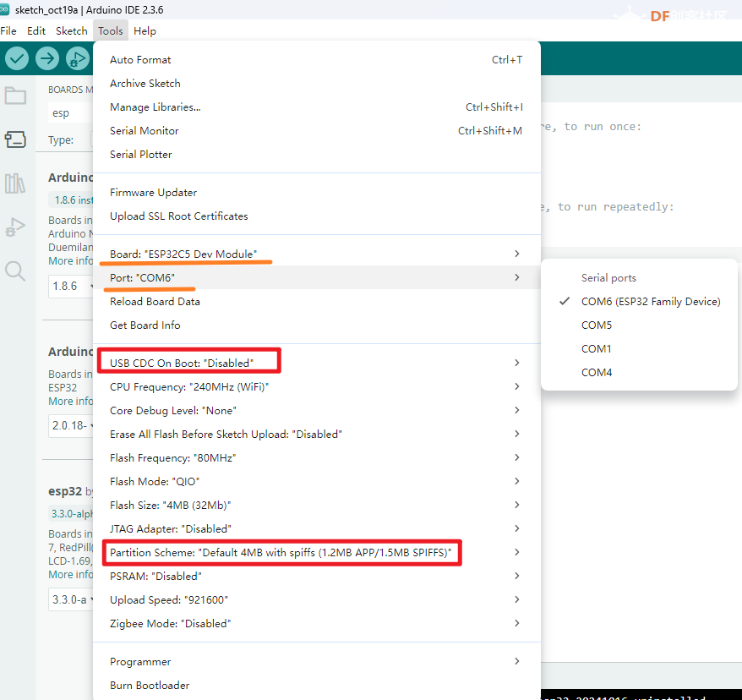Open the Boards Manager sidebar icon
The width and height of the screenshot is (742, 700).
click(15, 139)
